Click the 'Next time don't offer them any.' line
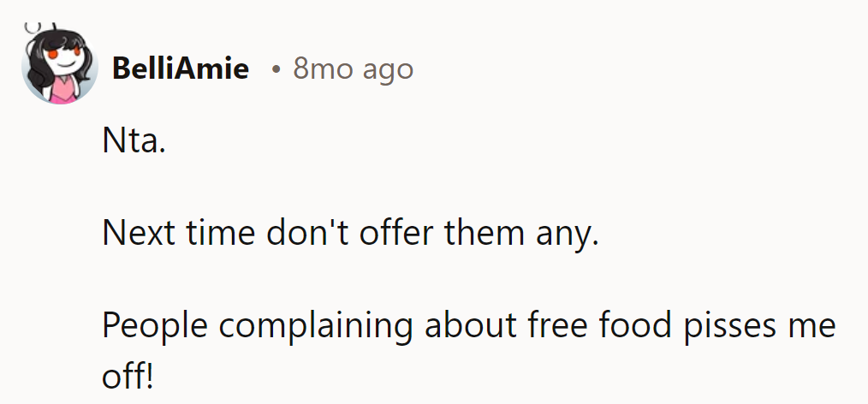This screenshot has width=868, height=404. 351,233
